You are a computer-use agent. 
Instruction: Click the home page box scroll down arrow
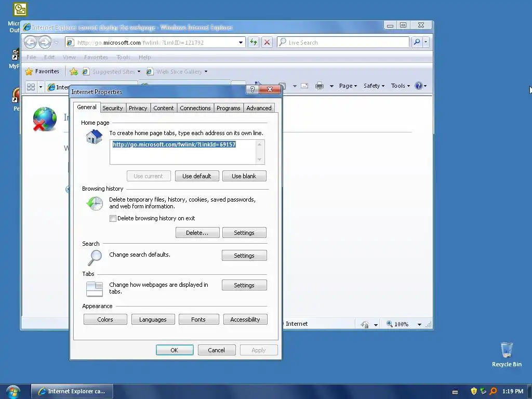tap(260, 159)
